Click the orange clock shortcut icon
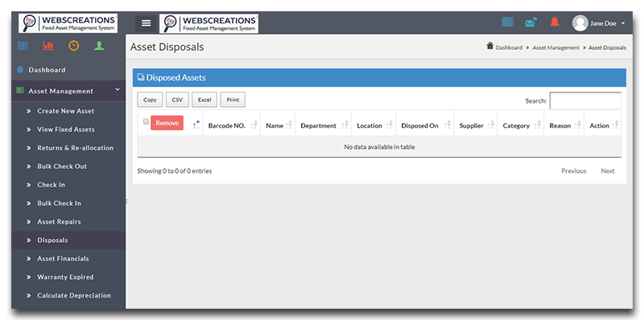The width and height of the screenshot is (644, 320). click(73, 46)
